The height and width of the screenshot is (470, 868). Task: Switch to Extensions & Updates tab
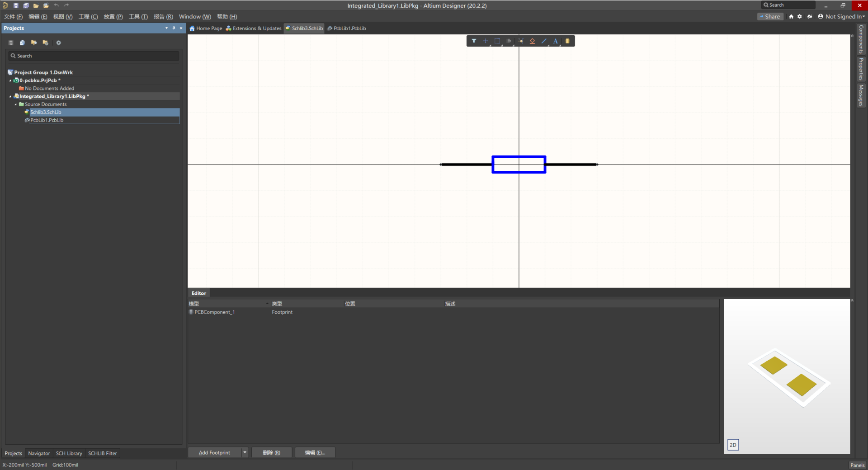pyautogui.click(x=254, y=28)
